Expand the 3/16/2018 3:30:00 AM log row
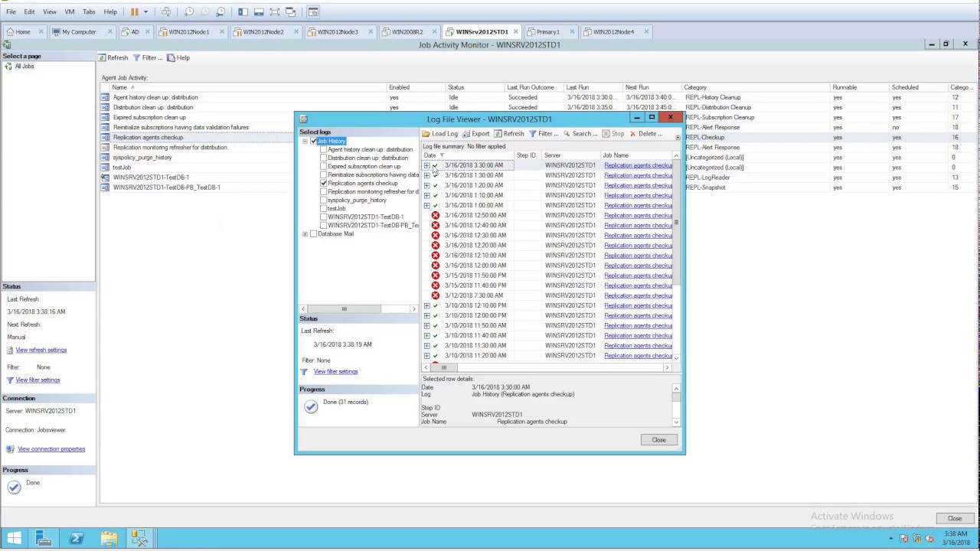The height and width of the screenshot is (551, 980). click(x=426, y=165)
